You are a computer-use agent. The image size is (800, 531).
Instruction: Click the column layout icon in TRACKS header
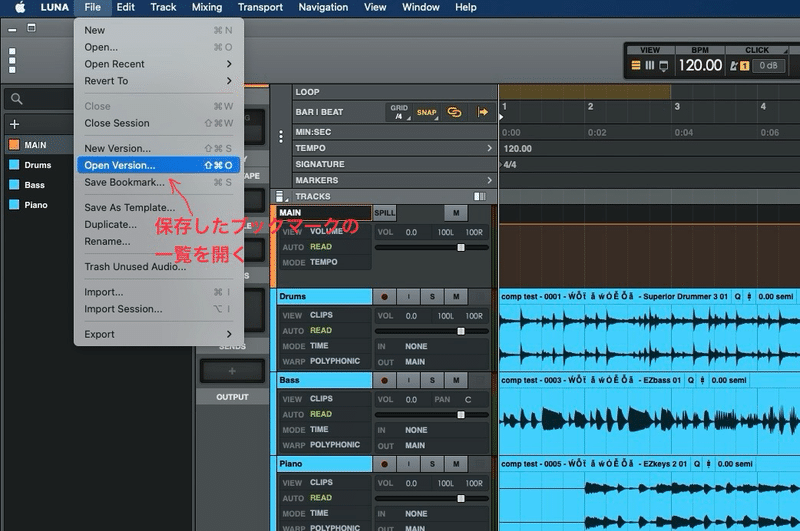point(480,196)
